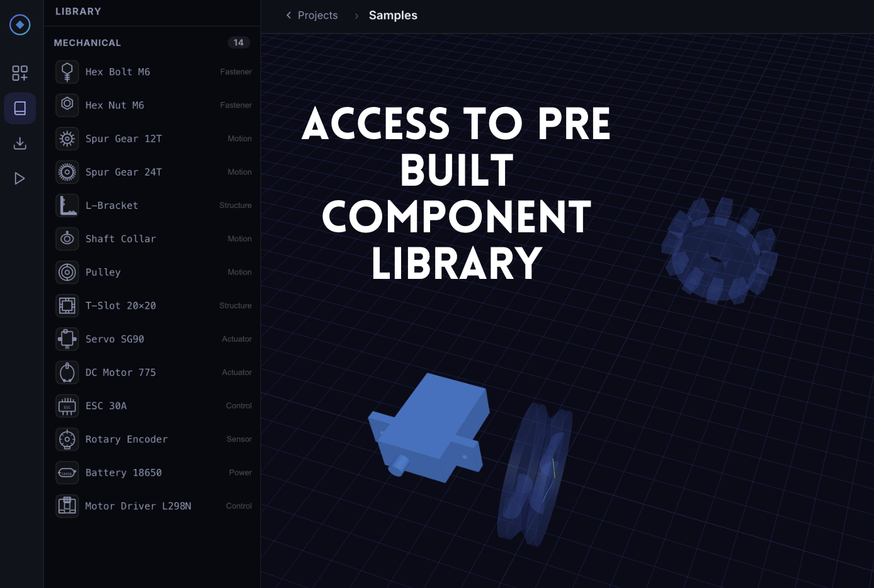Image resolution: width=874 pixels, height=588 pixels.
Task: Select the Library book icon in sidebar
Action: 20,108
